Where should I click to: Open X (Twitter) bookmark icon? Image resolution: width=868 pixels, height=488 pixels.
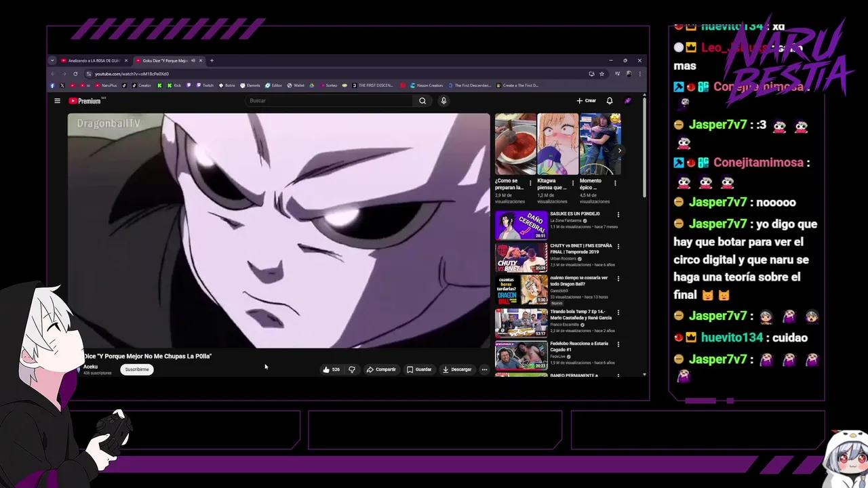pyautogui.click(x=62, y=85)
